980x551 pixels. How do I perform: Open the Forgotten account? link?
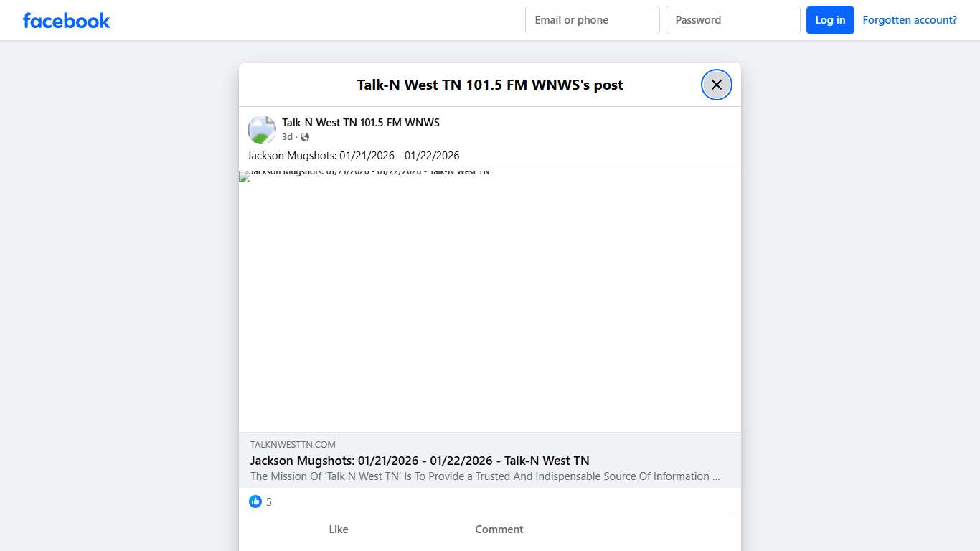[x=909, y=20]
